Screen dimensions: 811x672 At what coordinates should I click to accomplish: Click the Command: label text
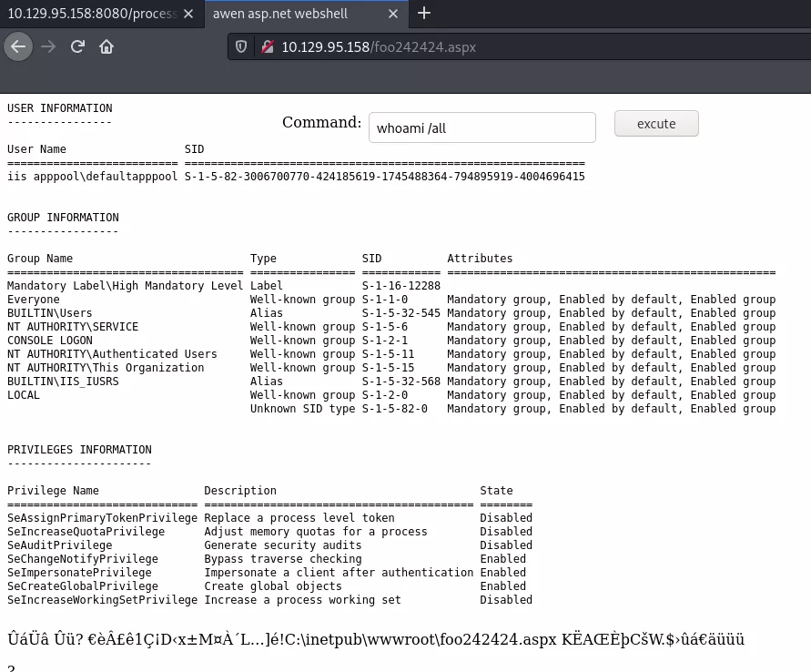(x=321, y=123)
